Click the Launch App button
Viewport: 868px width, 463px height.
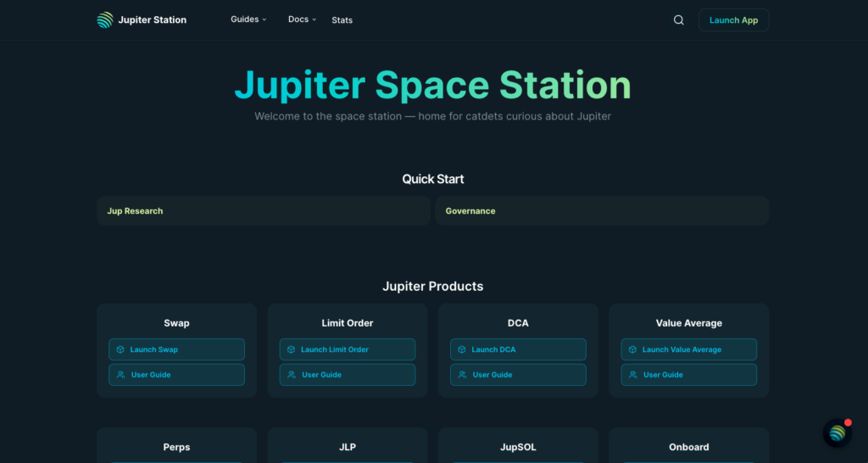733,20
